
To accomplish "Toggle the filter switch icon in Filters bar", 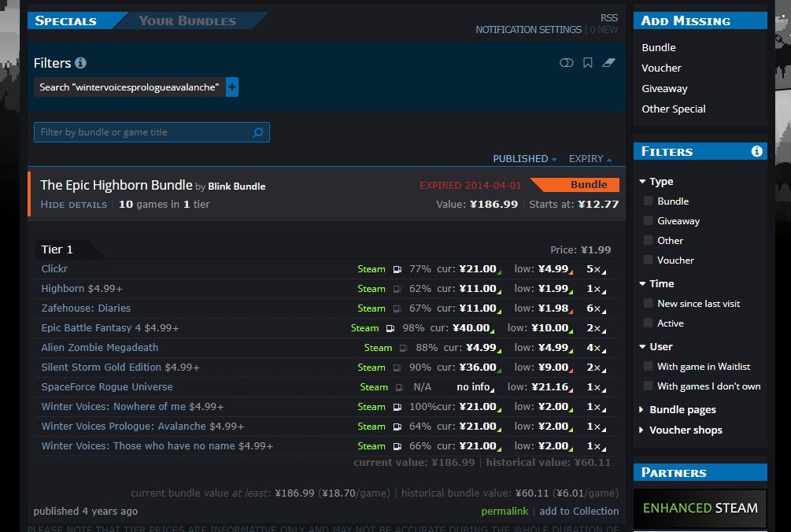I will click(x=567, y=62).
